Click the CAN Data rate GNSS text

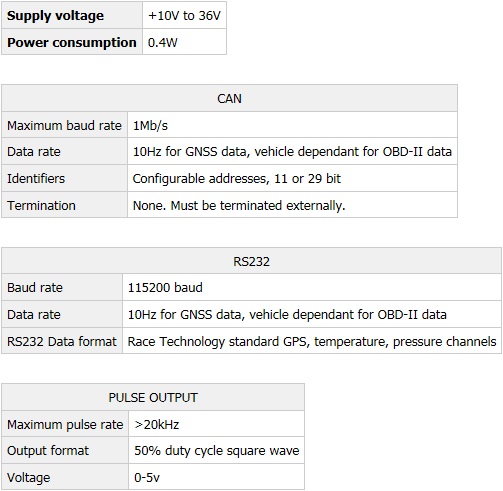click(x=292, y=152)
